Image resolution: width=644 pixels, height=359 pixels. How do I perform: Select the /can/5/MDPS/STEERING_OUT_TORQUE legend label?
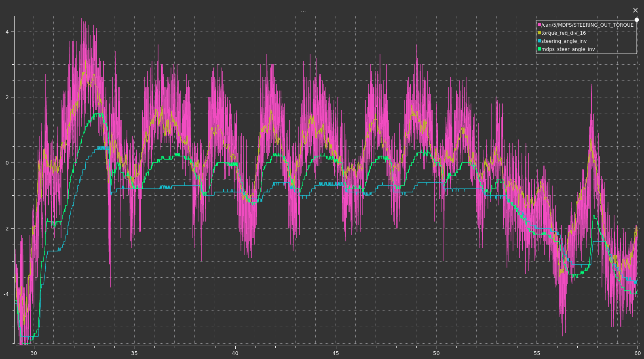pos(587,25)
